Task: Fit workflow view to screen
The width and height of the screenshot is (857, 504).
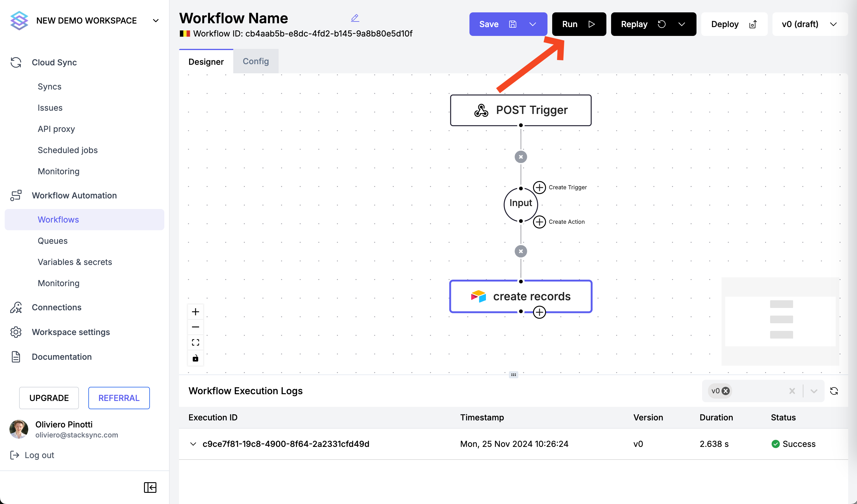Action: [x=195, y=342]
